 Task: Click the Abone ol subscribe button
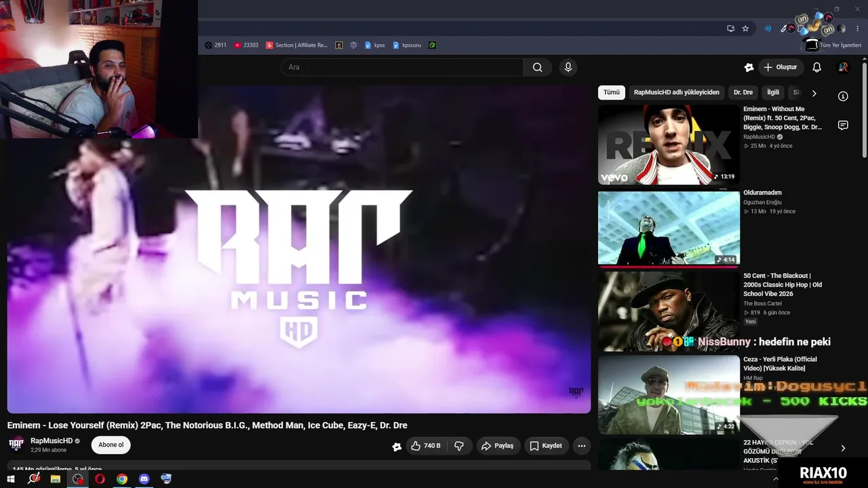click(111, 445)
